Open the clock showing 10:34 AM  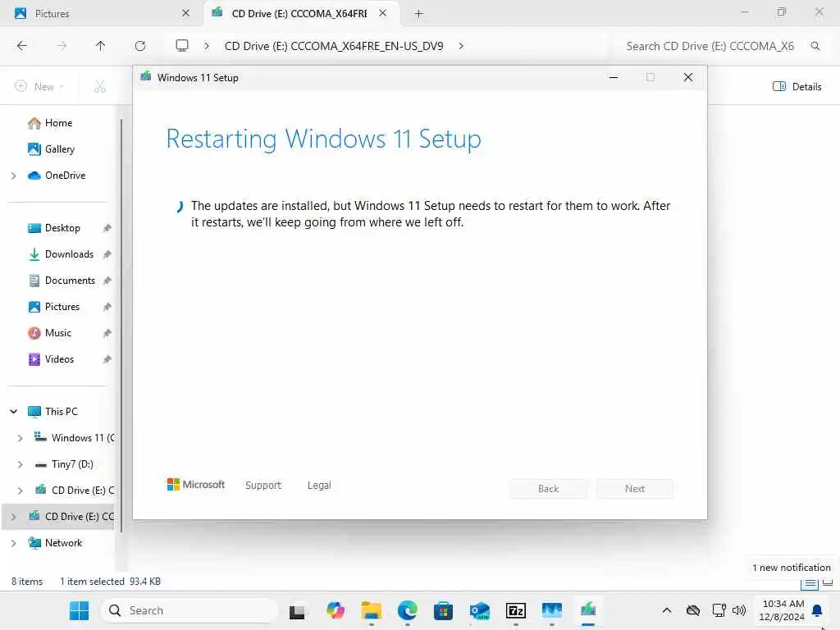(782, 610)
